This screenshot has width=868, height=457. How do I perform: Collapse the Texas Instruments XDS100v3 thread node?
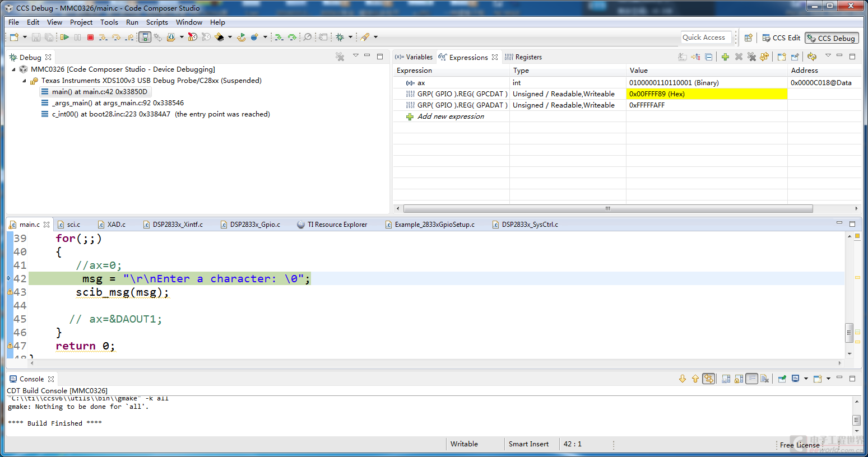pos(24,81)
